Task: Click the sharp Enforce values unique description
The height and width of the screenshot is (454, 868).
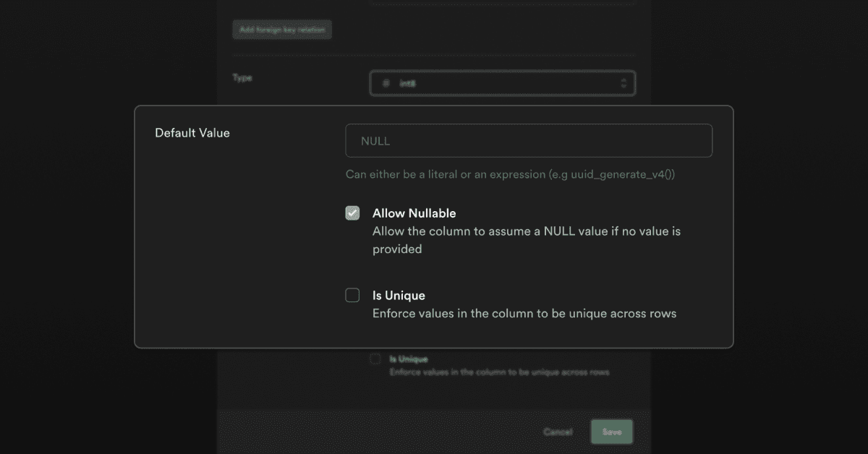Action: [x=524, y=314]
